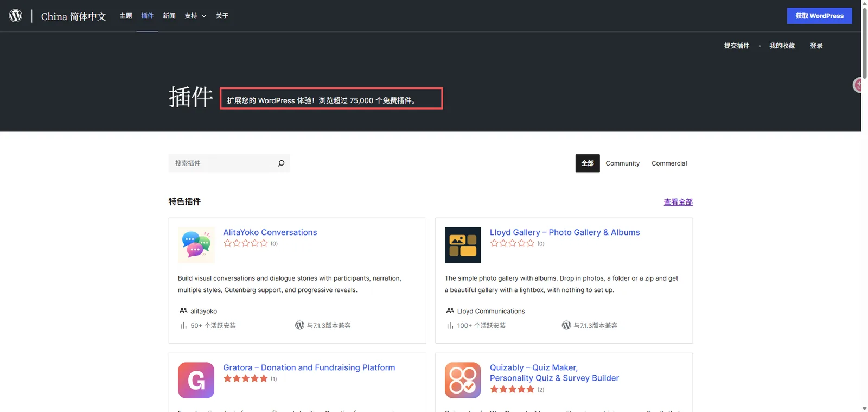Open the 主题 menu item
Image resolution: width=868 pixels, height=412 pixels.
(126, 16)
